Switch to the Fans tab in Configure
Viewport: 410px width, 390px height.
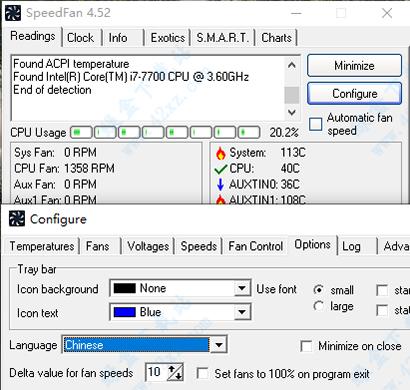click(98, 246)
